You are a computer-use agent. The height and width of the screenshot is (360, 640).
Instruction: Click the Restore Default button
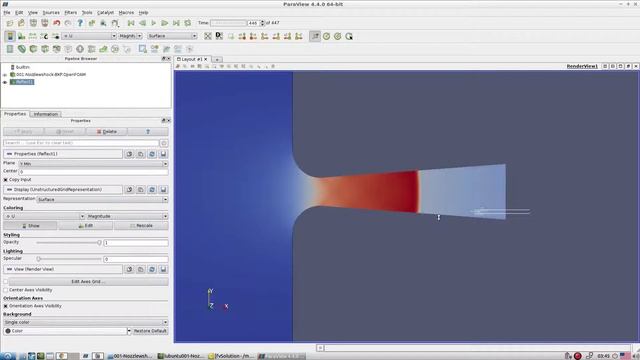point(150,331)
